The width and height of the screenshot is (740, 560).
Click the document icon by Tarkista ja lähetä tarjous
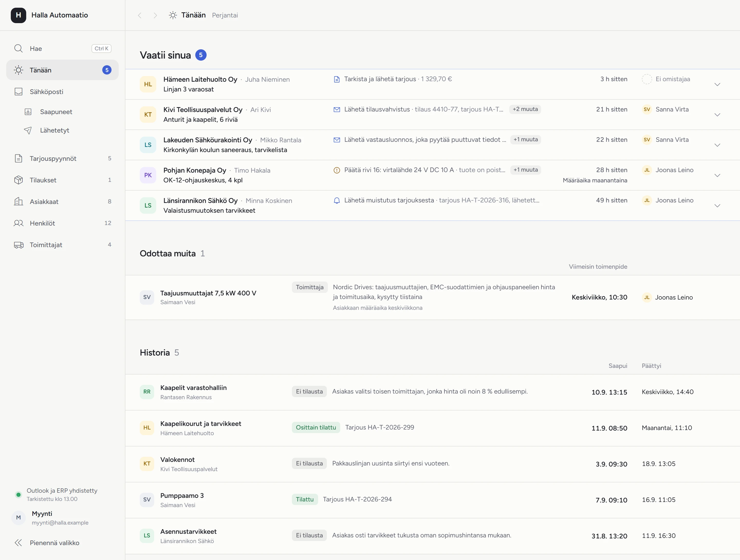337,79
